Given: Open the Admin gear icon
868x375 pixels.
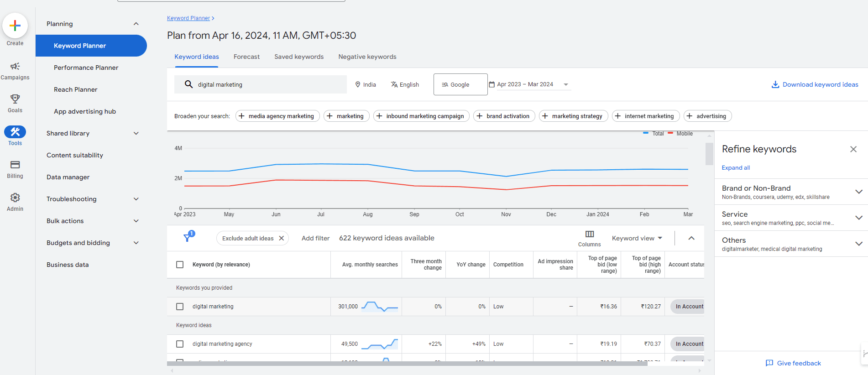Looking at the screenshot, I should [x=15, y=198].
